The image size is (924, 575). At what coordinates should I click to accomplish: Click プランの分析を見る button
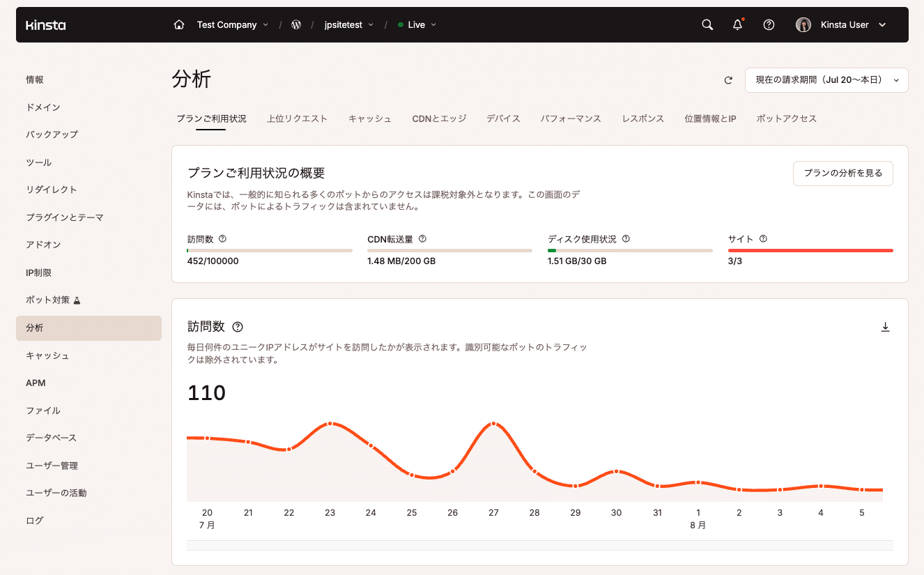[843, 174]
